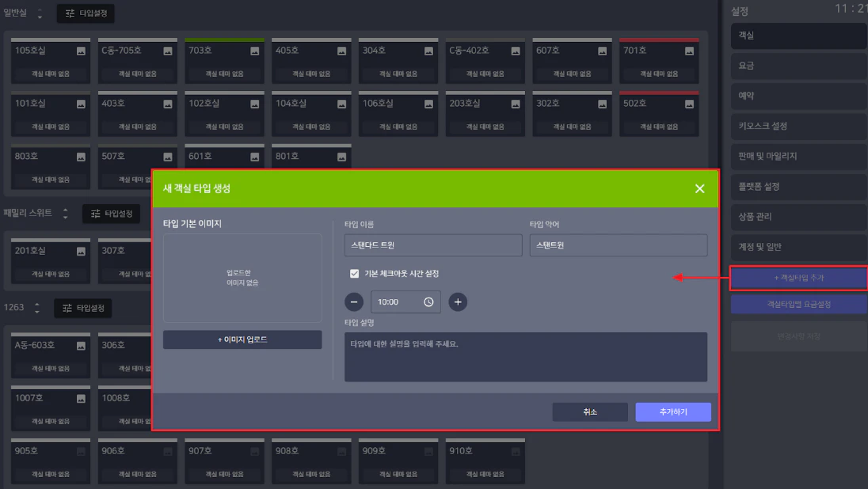Click the image icon on room 801호
This screenshot has width=868, height=489.
click(341, 157)
